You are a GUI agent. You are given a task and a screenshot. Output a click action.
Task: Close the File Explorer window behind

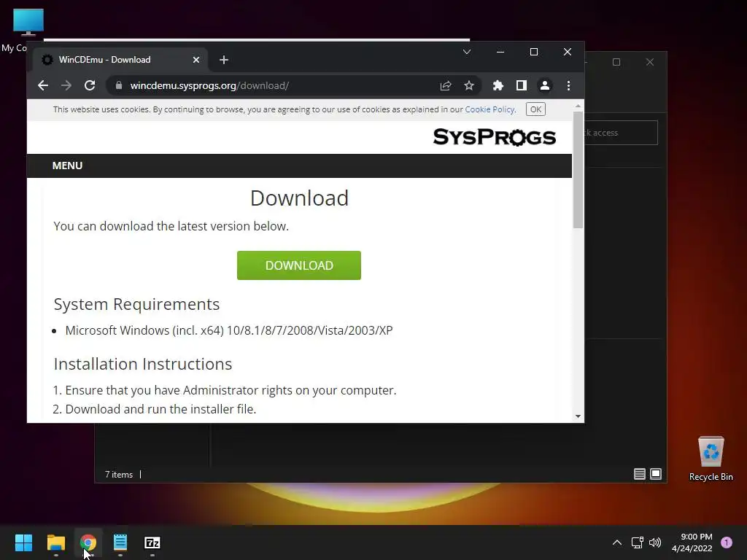[x=650, y=63]
